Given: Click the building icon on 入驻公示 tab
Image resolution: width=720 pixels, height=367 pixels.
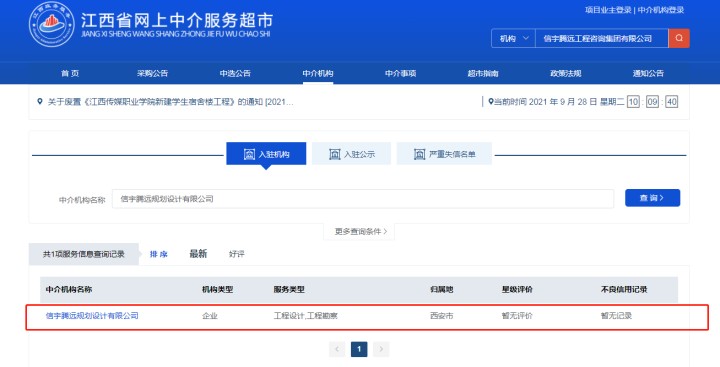Looking at the screenshot, I should [x=335, y=154].
